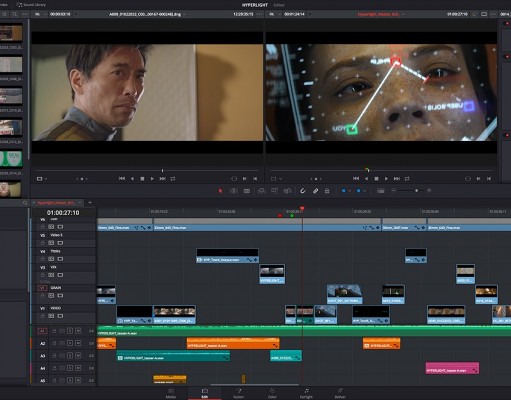The width and height of the screenshot is (511, 400).
Task: Toggle the Position Lock padlock icon
Action: coord(327,191)
